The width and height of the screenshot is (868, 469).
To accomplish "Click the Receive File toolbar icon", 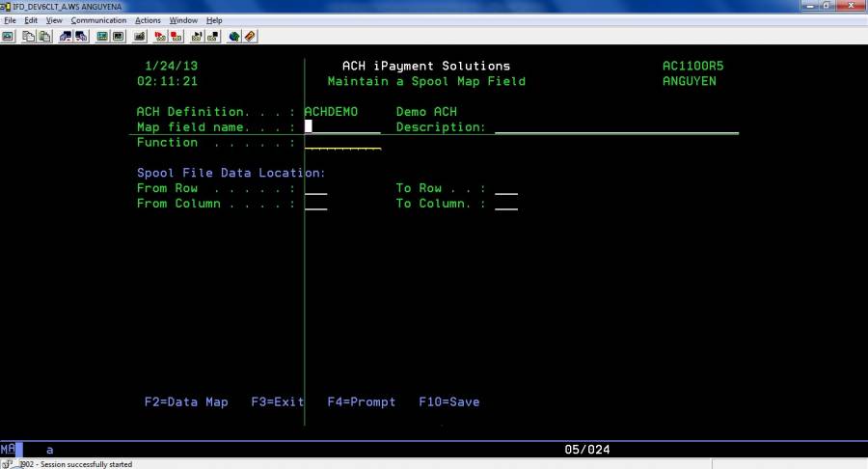I will [x=81, y=37].
